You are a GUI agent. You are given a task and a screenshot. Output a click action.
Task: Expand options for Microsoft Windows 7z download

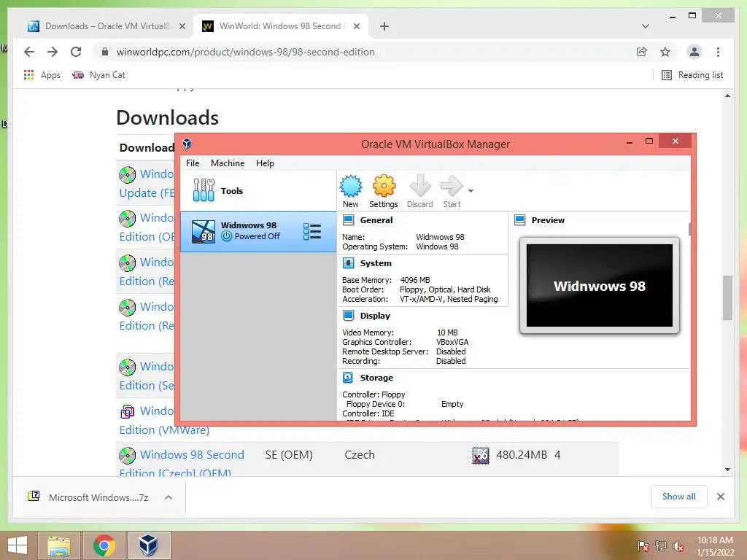[x=169, y=497]
